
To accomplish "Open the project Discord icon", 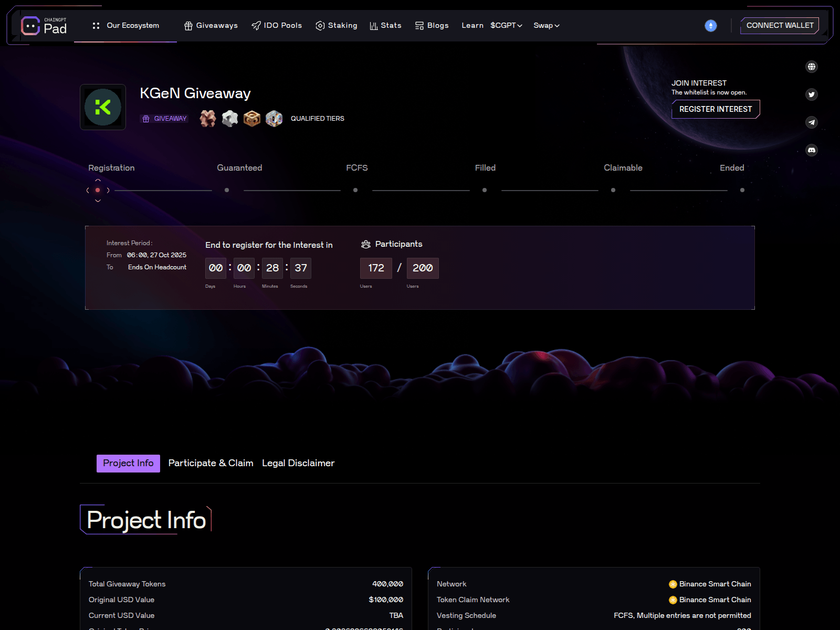I will [x=812, y=150].
